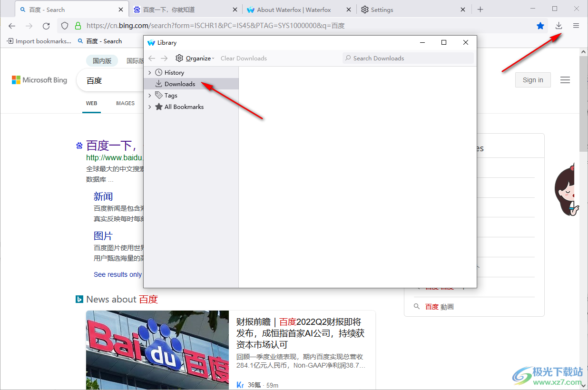Image resolution: width=588 pixels, height=390 pixels.
Task: Click the Library window's forward arrow
Action: pos(164,58)
